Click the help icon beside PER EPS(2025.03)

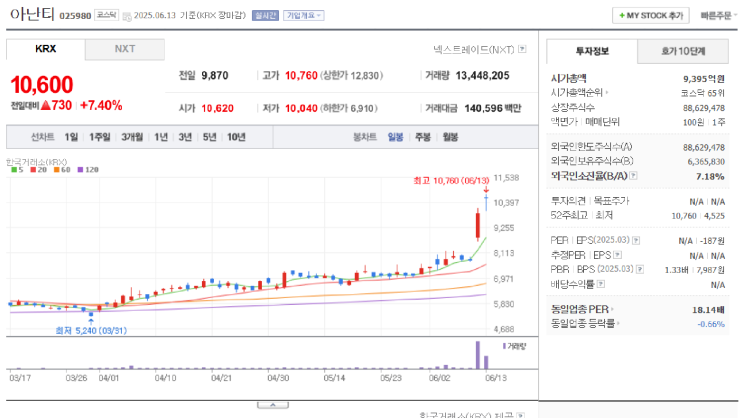coord(636,240)
